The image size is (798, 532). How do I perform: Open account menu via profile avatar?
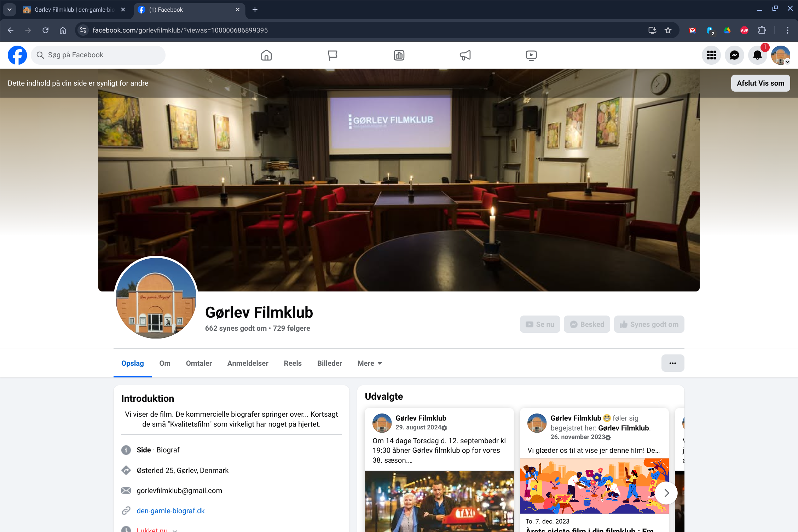(781, 55)
